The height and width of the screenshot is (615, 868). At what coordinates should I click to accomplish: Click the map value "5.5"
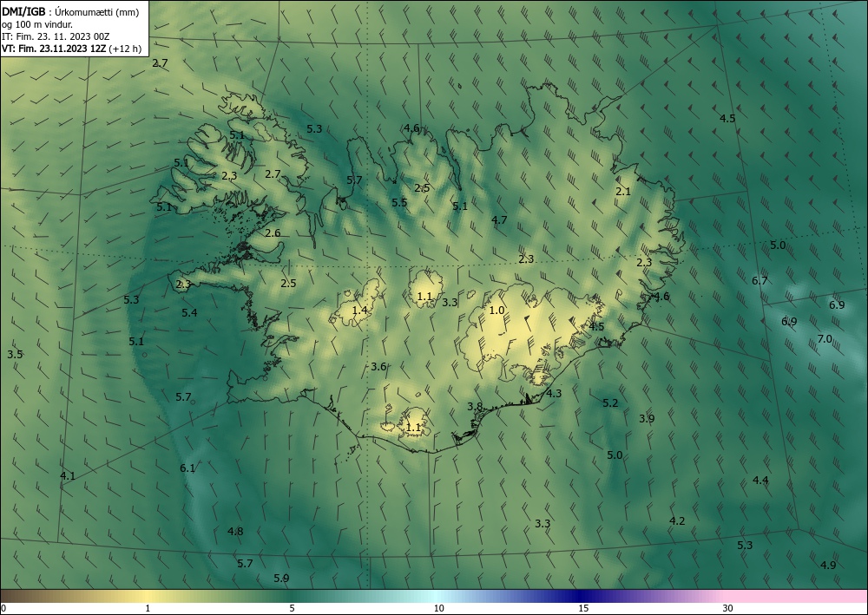[x=399, y=202]
